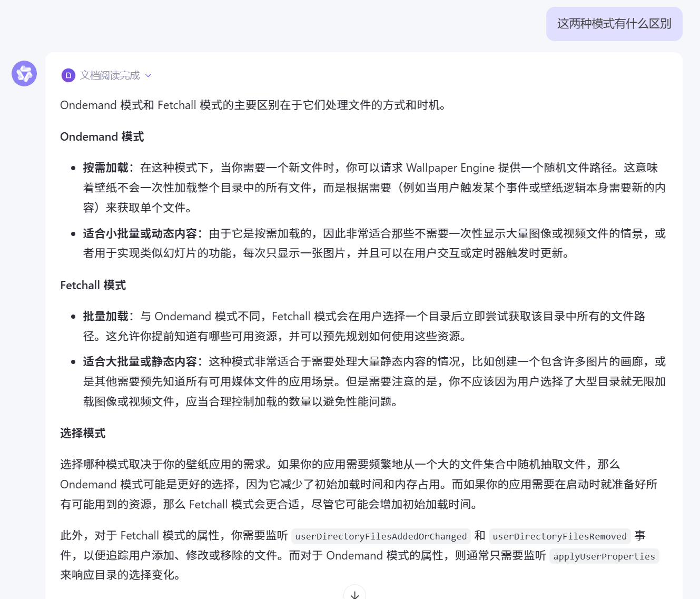
Task: Click the Ondemand 模式 section heading
Action: [102, 137]
